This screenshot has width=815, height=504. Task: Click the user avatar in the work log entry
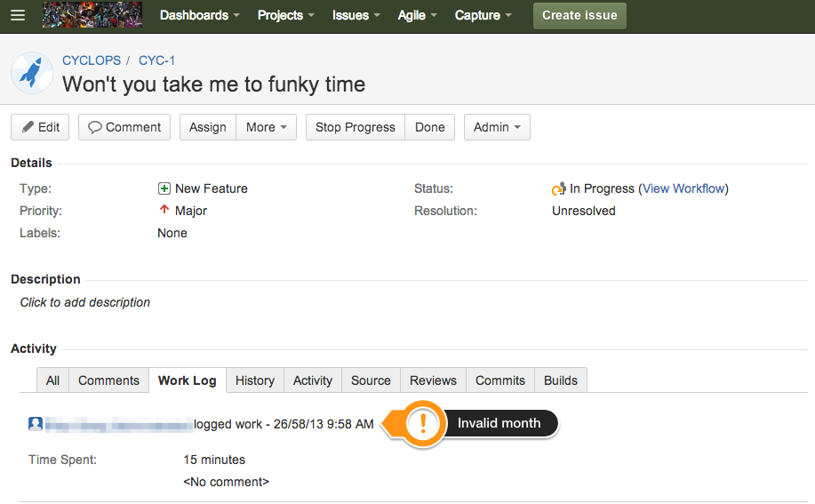tap(36, 424)
